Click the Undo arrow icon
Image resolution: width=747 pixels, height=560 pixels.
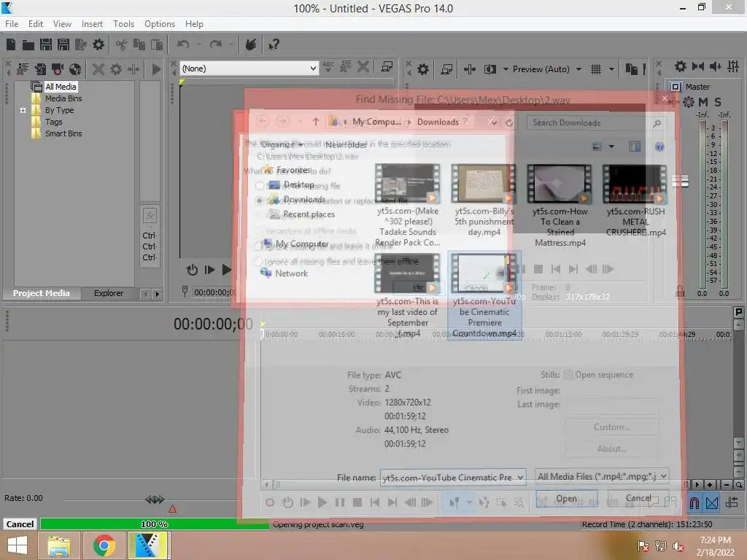click(183, 44)
